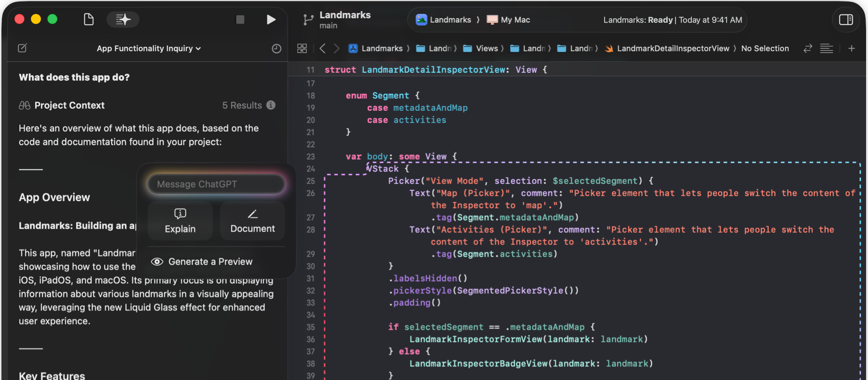
Task: Click the struct LandmarkDetailInspectorView declaration line
Action: tap(436, 70)
